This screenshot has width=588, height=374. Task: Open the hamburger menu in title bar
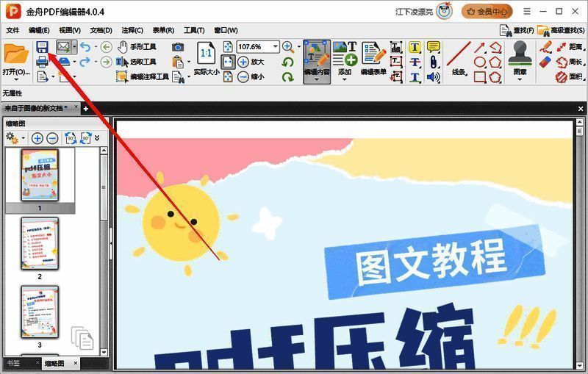527,12
